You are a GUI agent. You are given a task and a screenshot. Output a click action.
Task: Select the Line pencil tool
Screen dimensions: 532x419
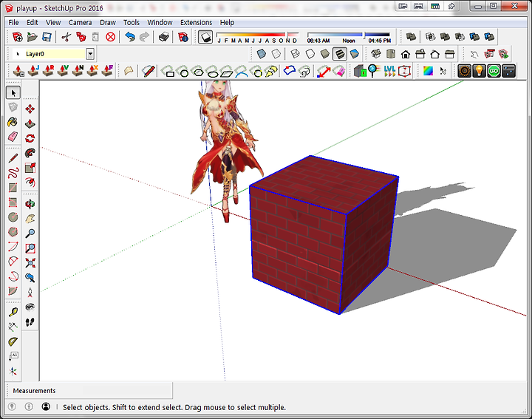point(13,157)
